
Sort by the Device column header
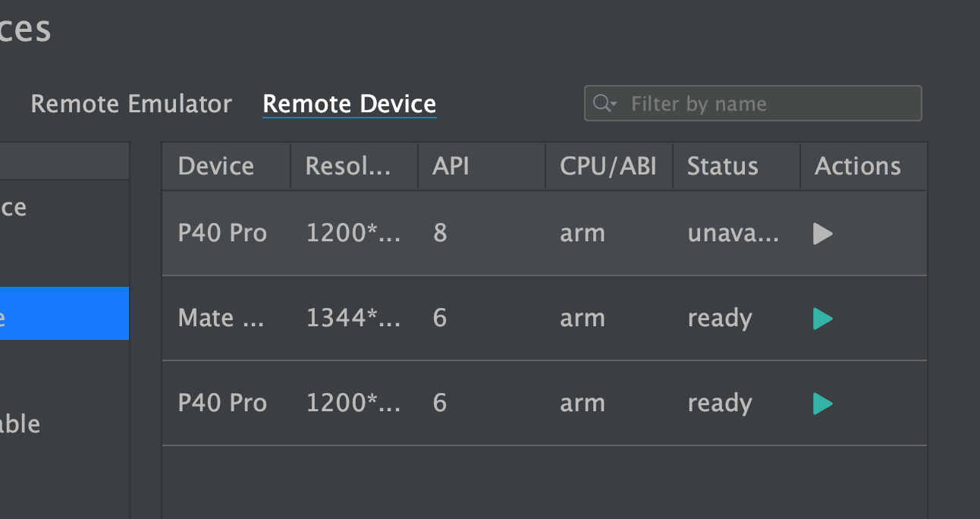[226, 166]
